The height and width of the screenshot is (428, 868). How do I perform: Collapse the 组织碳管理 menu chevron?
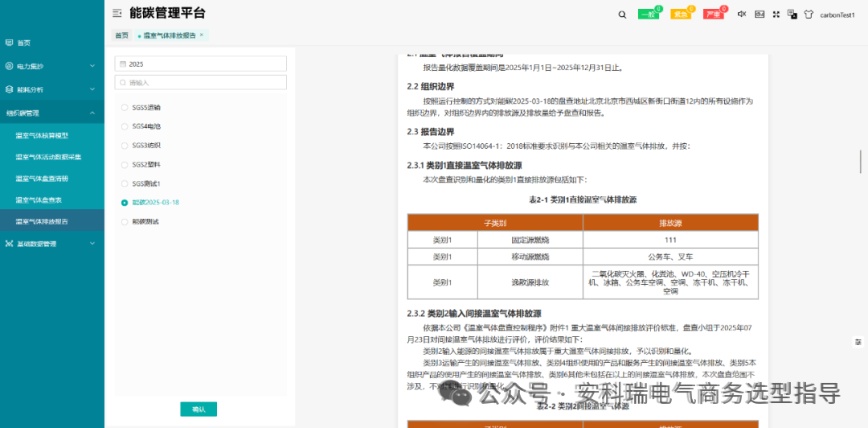pyautogui.click(x=92, y=113)
